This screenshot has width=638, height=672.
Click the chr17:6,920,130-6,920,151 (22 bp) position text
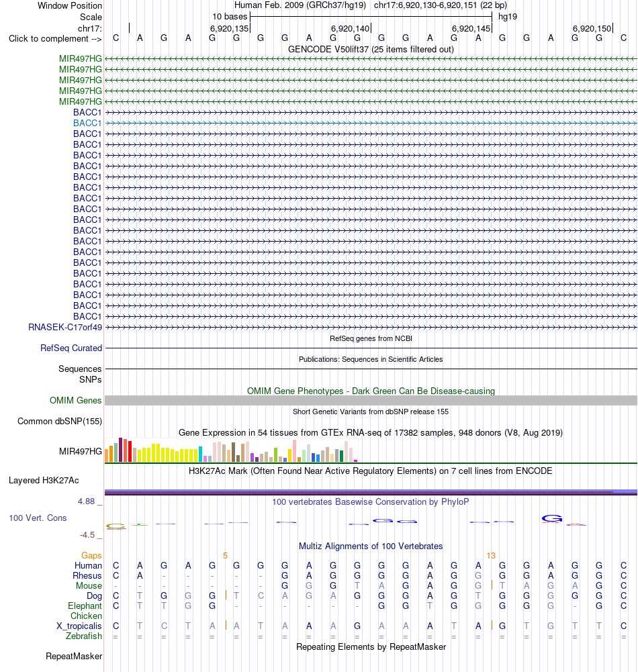441,5
